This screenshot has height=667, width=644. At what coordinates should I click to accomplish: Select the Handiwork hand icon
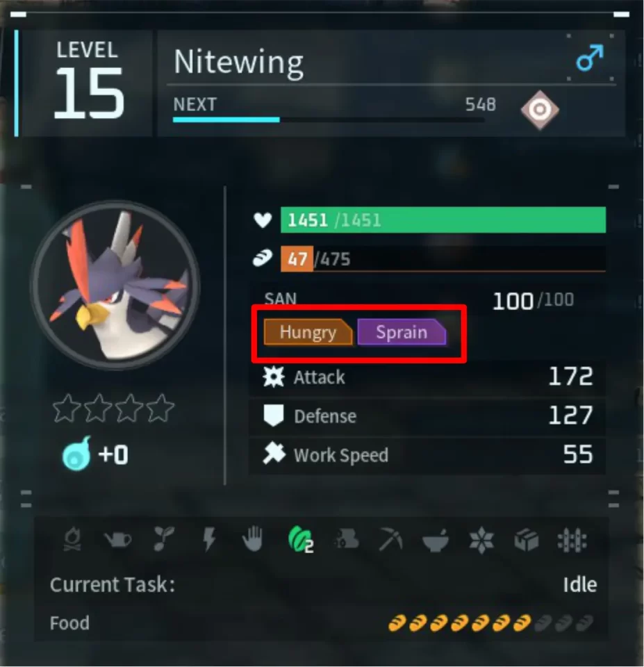click(253, 539)
